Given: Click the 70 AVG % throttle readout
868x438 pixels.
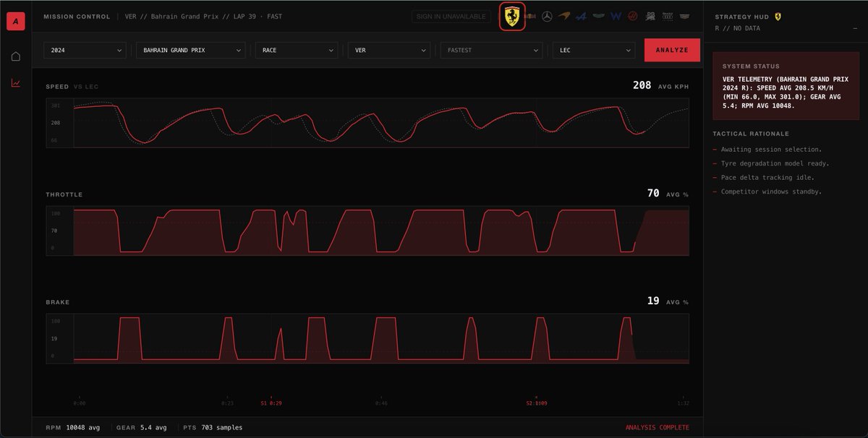Looking at the screenshot, I should click(668, 193).
